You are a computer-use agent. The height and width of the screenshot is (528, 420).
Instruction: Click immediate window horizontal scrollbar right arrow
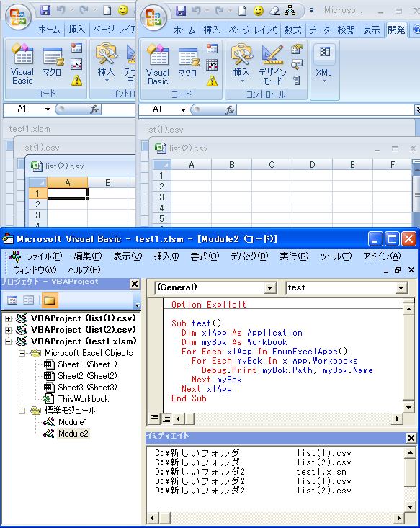[x=398, y=518]
